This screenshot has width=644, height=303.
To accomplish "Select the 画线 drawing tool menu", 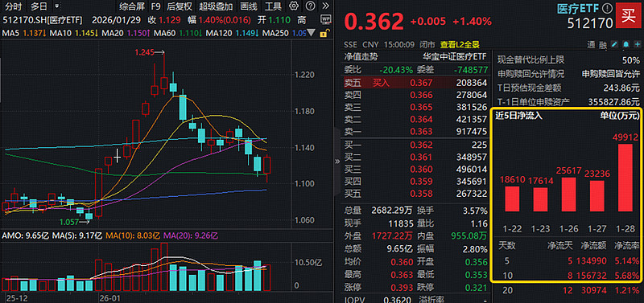I will click(249, 6).
